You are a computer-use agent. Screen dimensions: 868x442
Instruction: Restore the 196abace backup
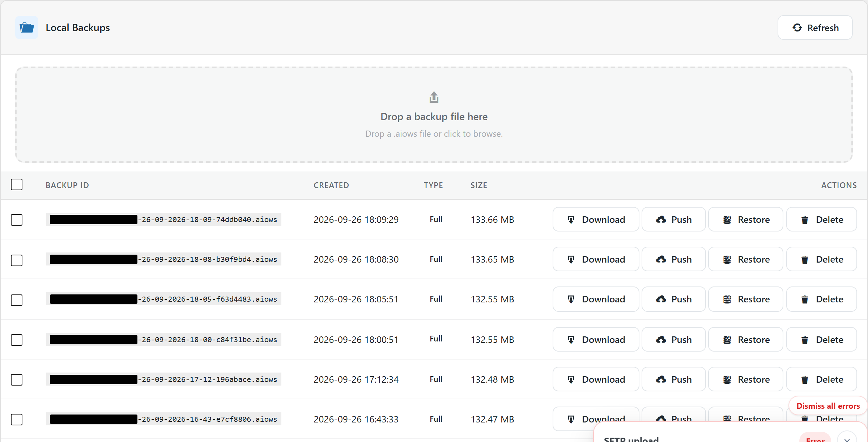[x=745, y=379]
